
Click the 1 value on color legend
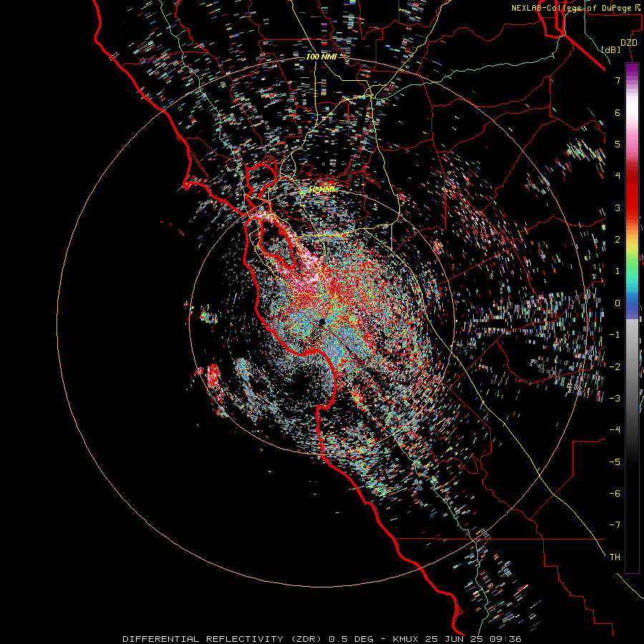tap(618, 271)
